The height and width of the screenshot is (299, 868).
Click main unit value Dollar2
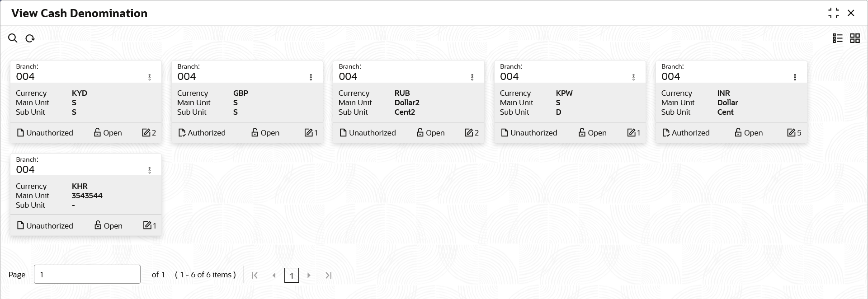pyautogui.click(x=407, y=103)
